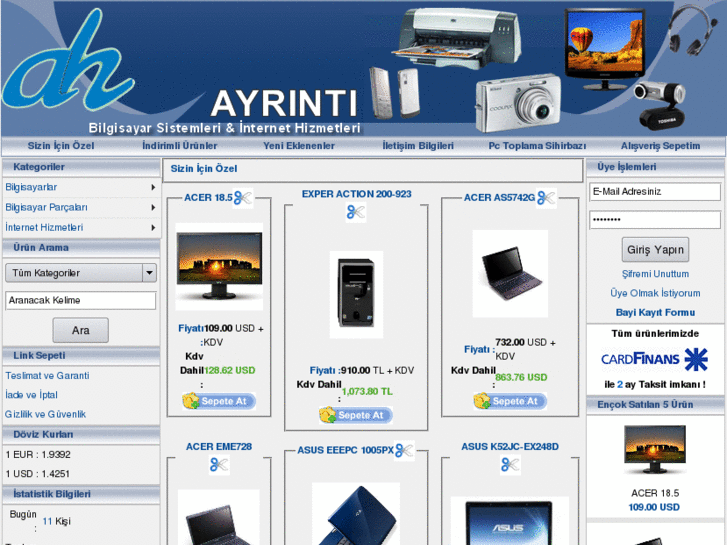Click the scissors icon beside ACER 18.5
The image size is (727, 545).
tap(243, 198)
